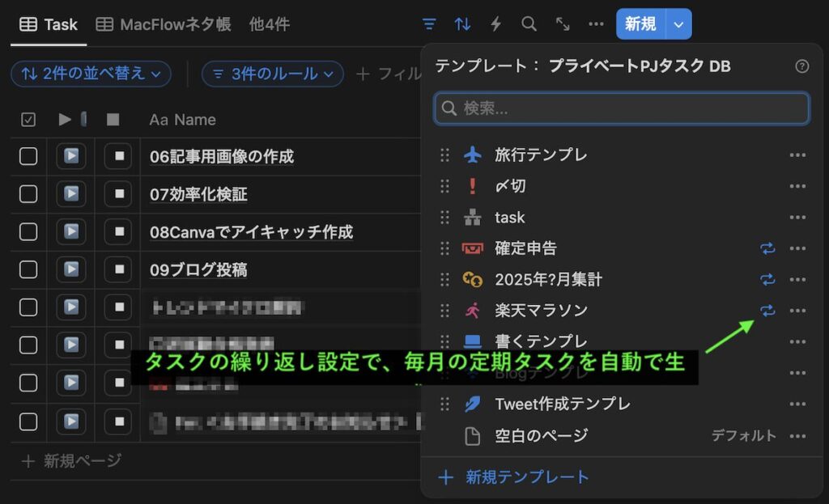Viewport: 829px width, 504px height.
Task: Open the 3件のルール filter dropdown
Action: pyautogui.click(x=272, y=74)
